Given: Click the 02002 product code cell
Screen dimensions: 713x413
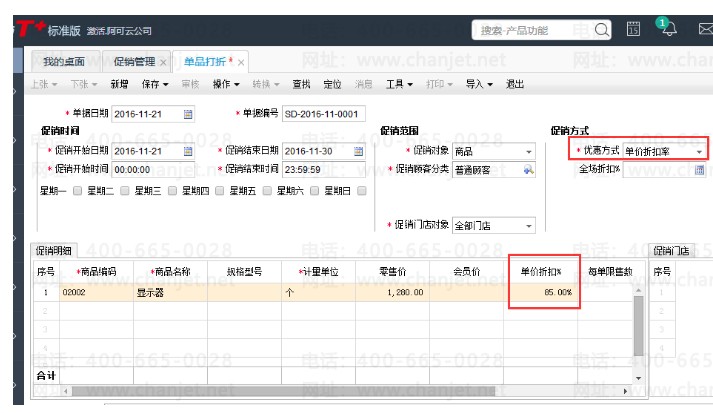Looking at the screenshot, I should coord(96,292).
